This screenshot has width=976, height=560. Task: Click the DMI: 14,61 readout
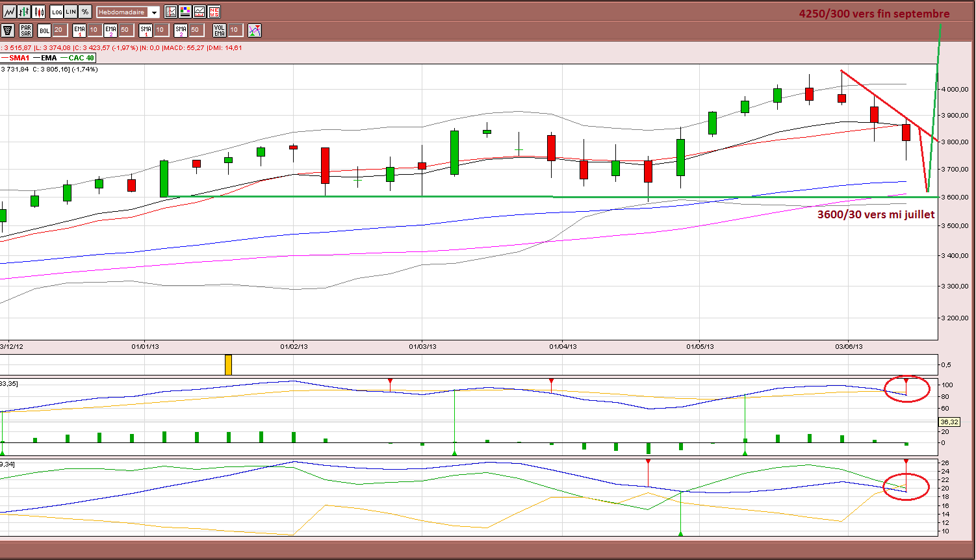tap(225, 48)
